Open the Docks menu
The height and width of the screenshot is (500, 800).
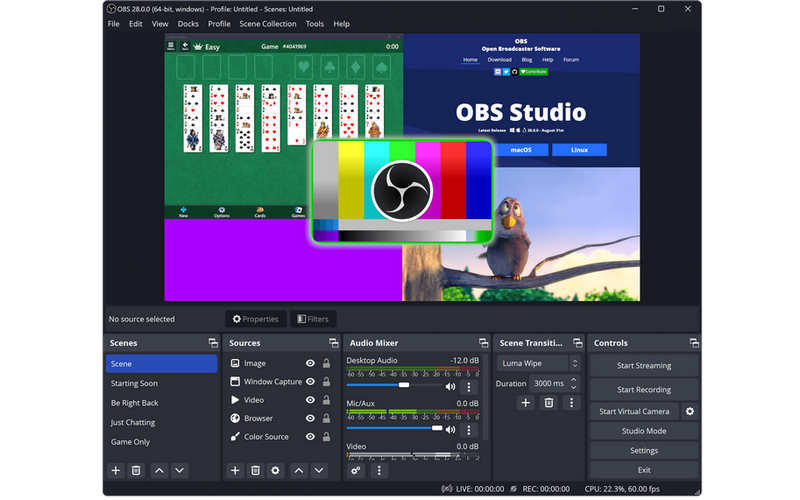(188, 24)
